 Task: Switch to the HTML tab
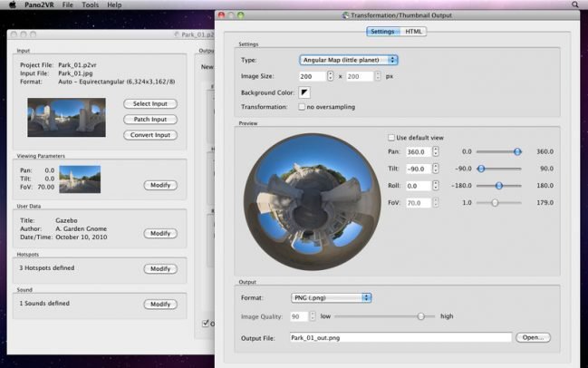(x=413, y=32)
